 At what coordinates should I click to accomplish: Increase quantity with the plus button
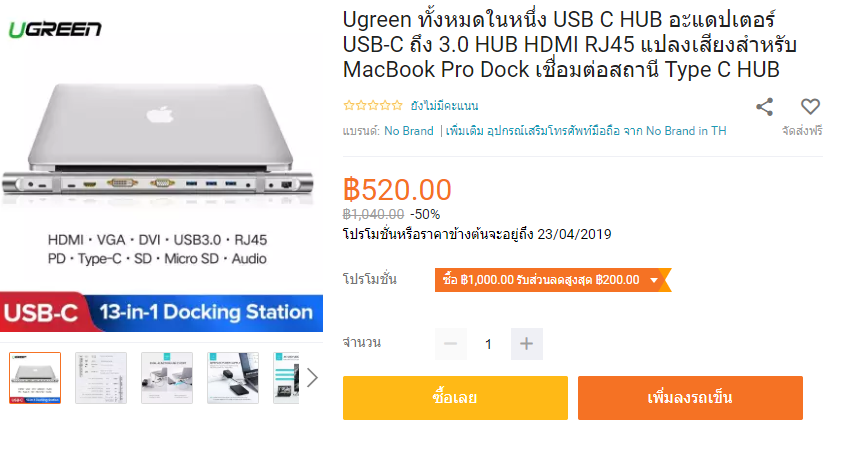point(526,344)
